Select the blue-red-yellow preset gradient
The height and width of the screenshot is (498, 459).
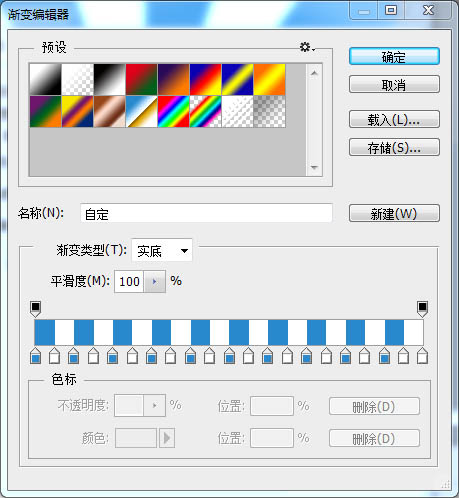click(x=205, y=79)
